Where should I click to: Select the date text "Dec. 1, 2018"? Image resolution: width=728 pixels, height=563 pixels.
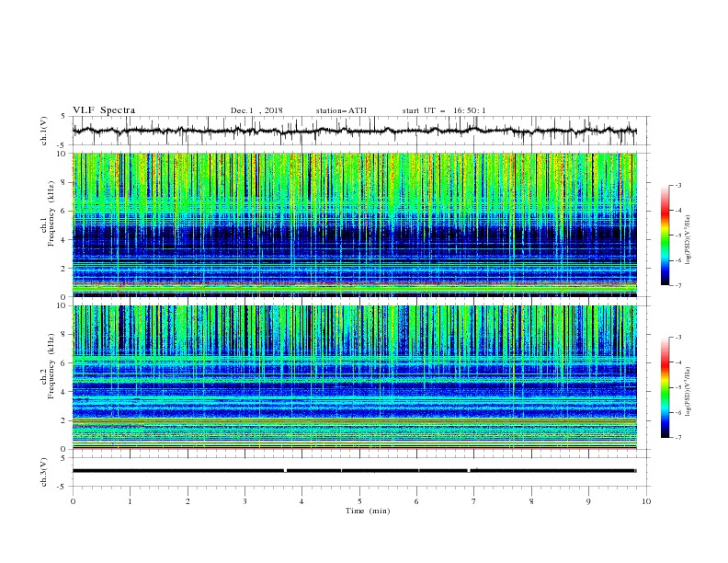[x=256, y=110]
